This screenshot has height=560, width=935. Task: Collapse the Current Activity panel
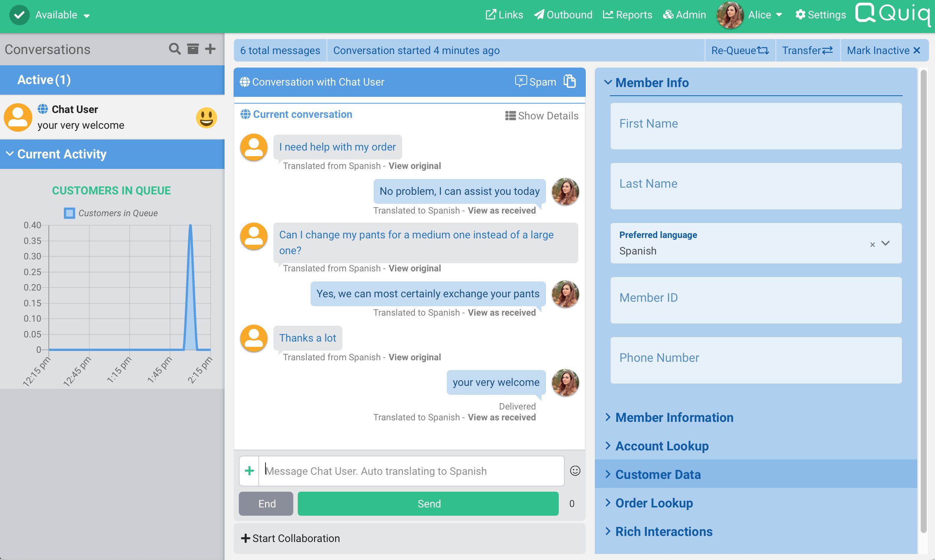click(x=62, y=154)
